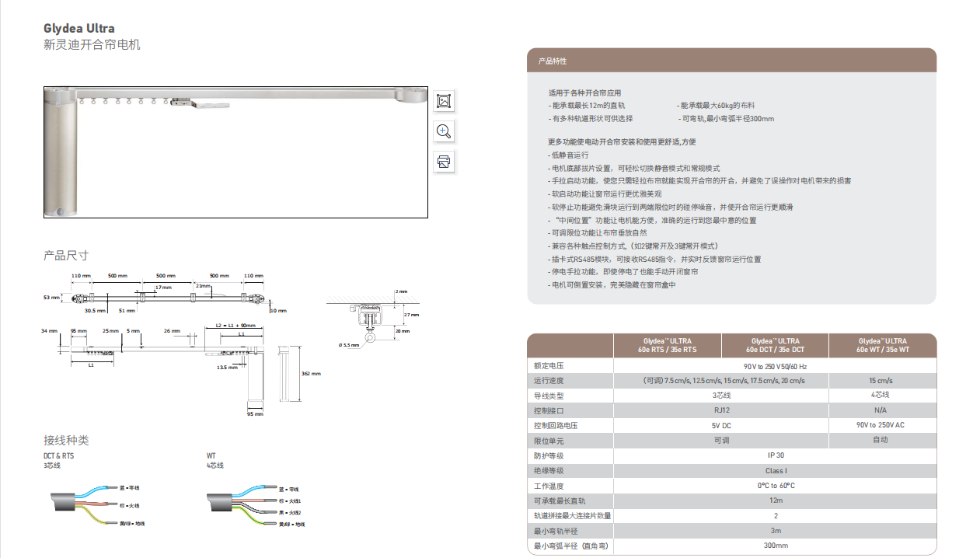
Task: Click the "0°C to 60°C" table cell
Action: [776, 486]
